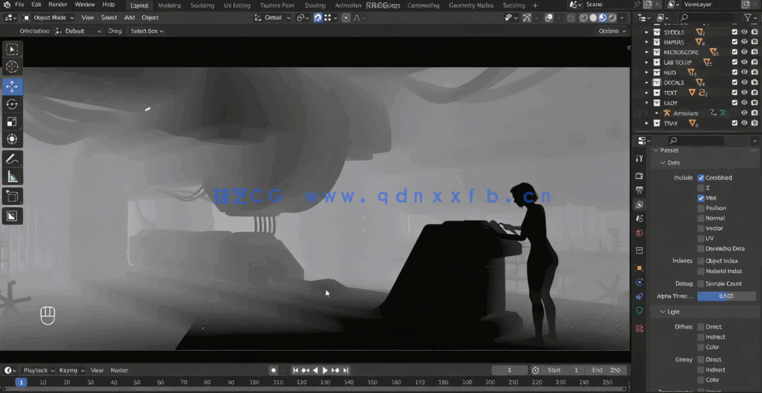The height and width of the screenshot is (393, 762).
Task: Select the Move tool
Action: pyautogui.click(x=12, y=86)
